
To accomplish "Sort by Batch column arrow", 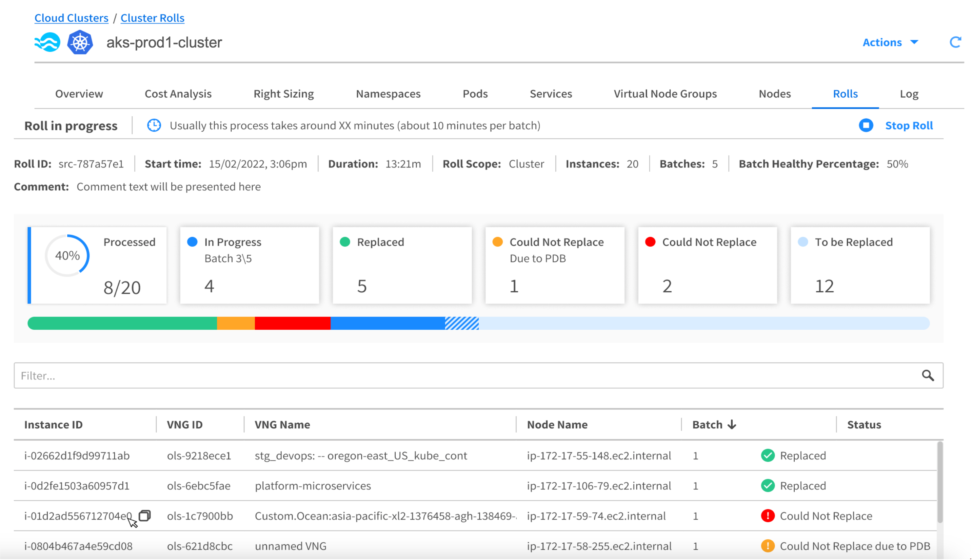I will coord(732,425).
